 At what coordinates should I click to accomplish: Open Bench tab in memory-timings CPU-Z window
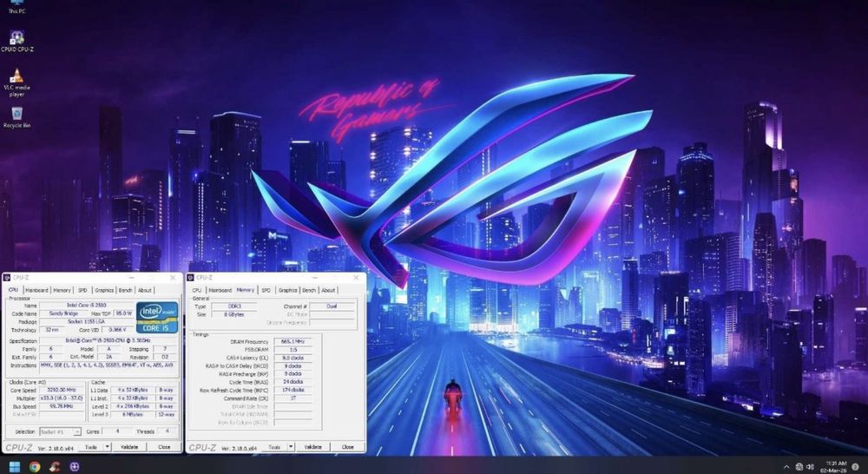click(310, 290)
